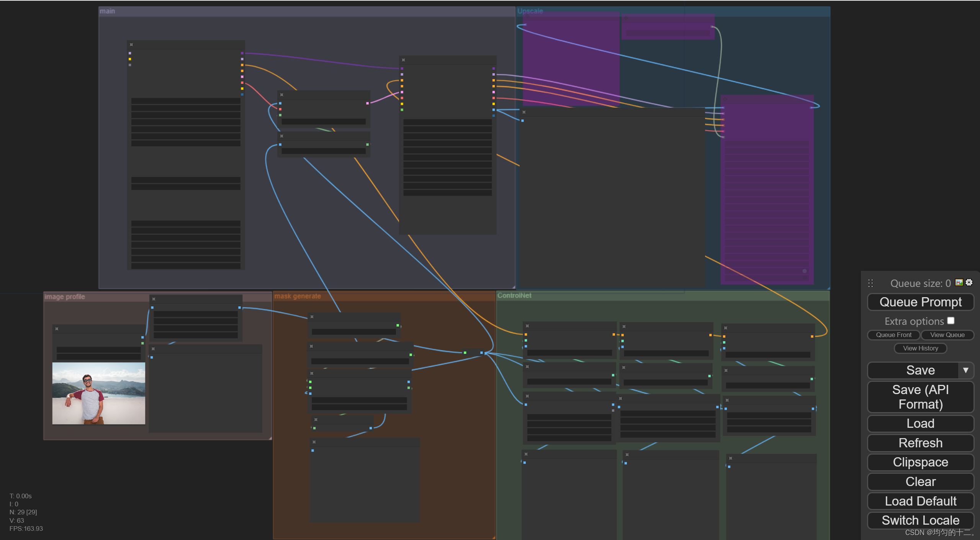This screenshot has width=980, height=540.
Task: Click the man photo thumbnail in image profile
Action: [99, 393]
